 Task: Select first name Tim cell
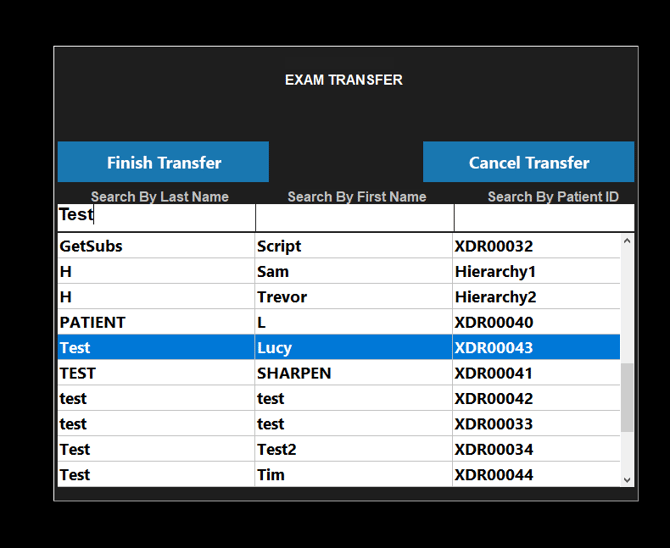click(x=353, y=474)
